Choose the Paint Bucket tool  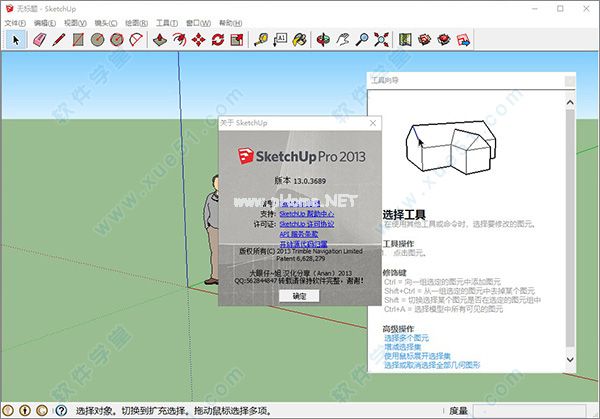click(x=300, y=40)
